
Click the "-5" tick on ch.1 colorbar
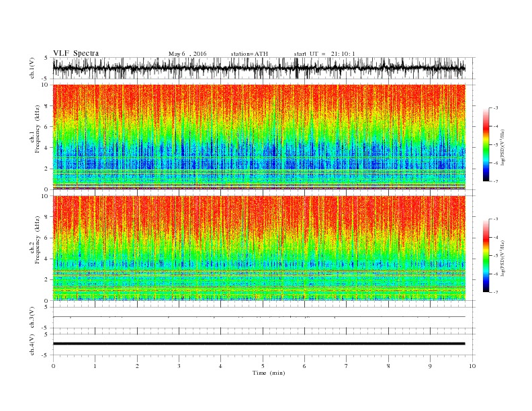[496, 144]
